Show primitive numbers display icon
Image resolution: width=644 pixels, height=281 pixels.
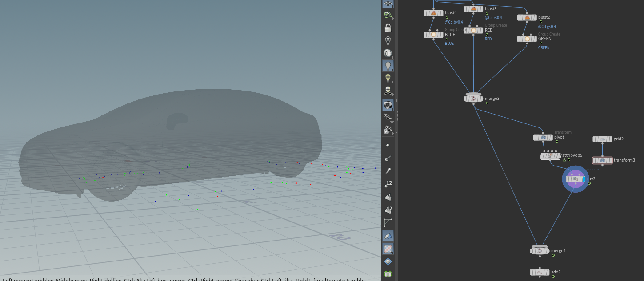pos(388,210)
